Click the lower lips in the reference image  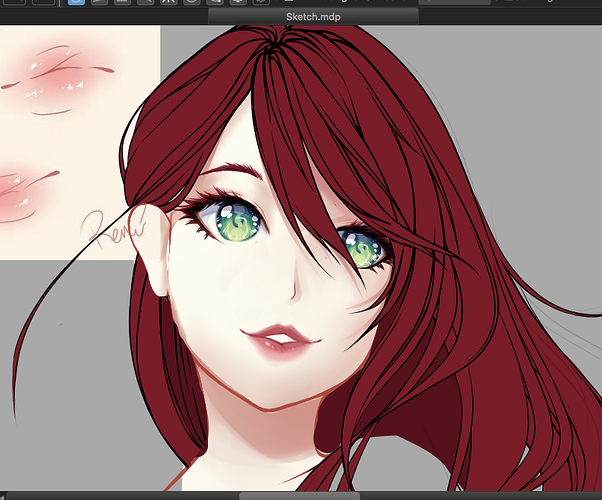(x=25, y=195)
